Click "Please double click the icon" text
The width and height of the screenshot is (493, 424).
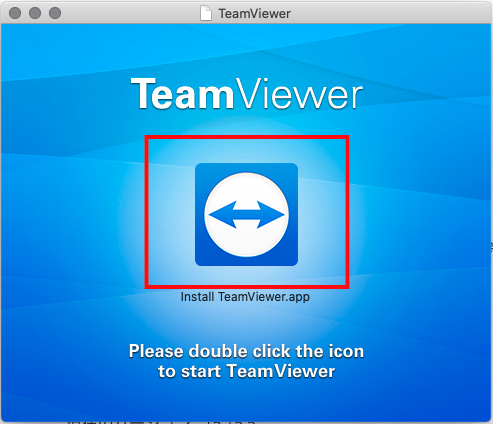[246, 351]
